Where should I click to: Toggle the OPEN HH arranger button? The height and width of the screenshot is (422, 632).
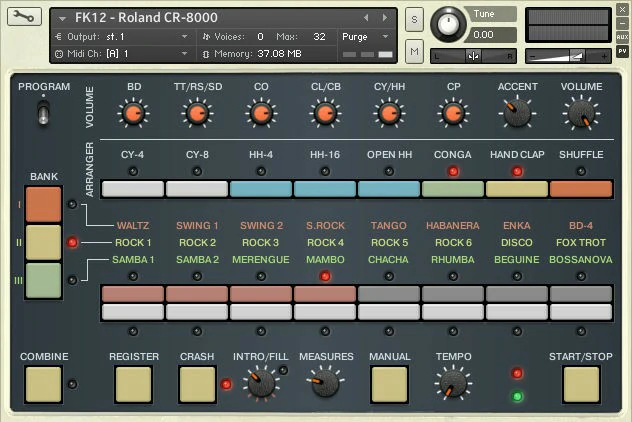tap(389, 189)
